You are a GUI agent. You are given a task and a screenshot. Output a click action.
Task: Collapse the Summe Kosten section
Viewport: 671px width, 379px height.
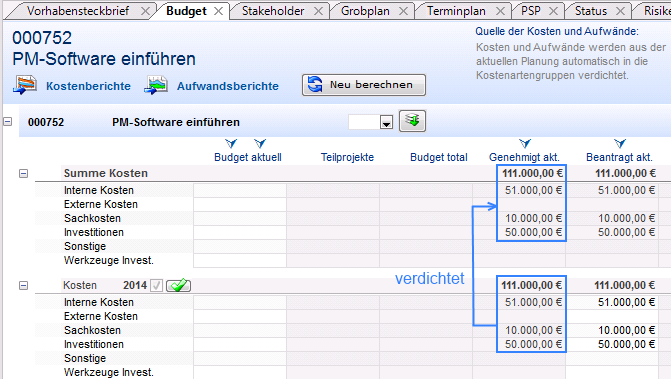click(24, 173)
